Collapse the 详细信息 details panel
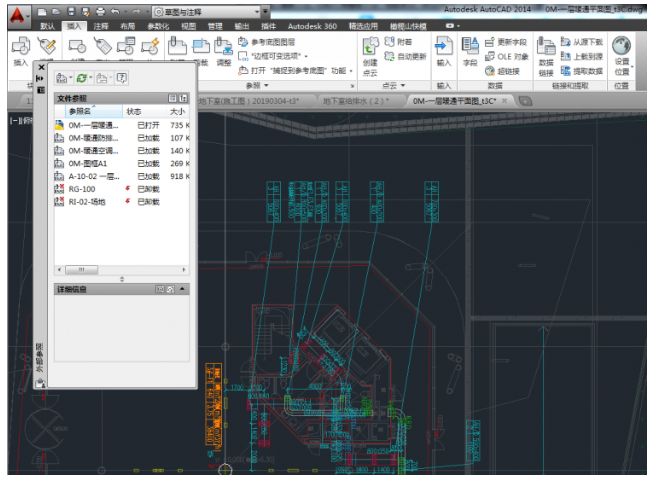 pyautogui.click(x=182, y=289)
